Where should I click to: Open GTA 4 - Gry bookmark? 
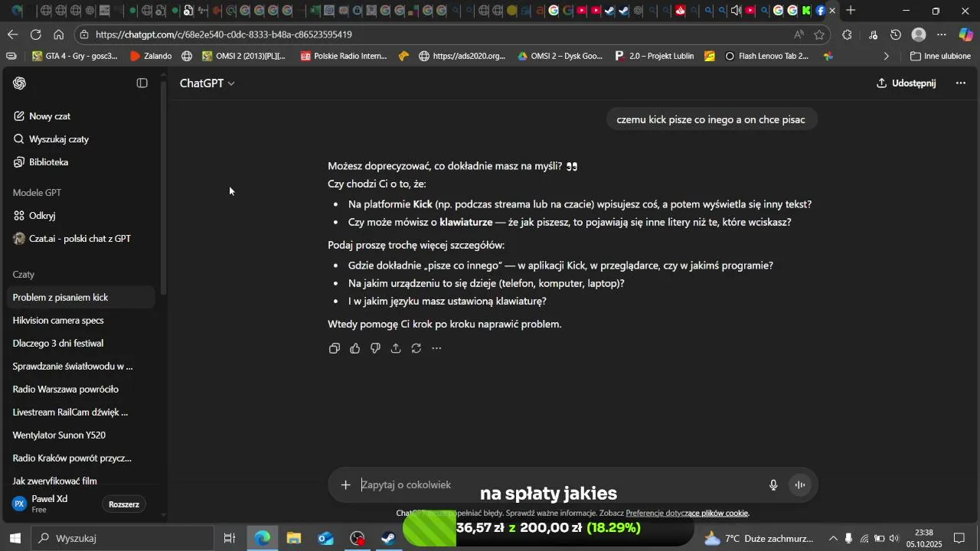[x=75, y=56]
